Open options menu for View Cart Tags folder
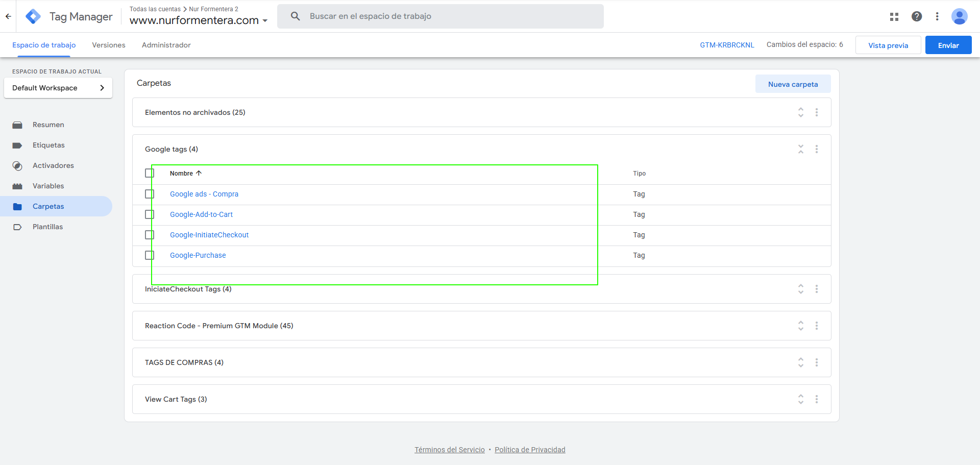This screenshot has width=980, height=465. [x=817, y=399]
